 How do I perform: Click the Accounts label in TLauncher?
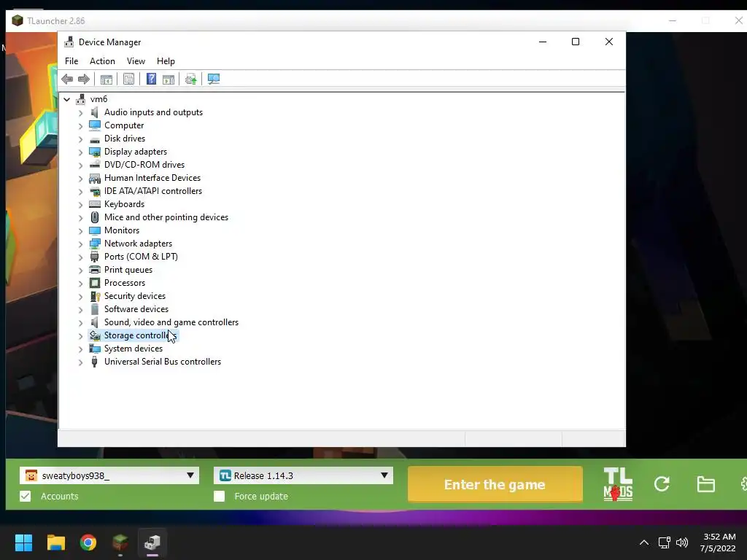click(60, 496)
